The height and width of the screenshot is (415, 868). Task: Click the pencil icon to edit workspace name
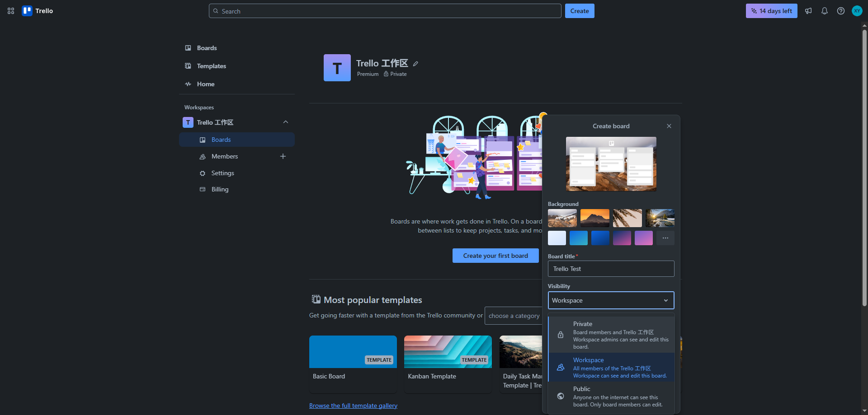pyautogui.click(x=415, y=64)
